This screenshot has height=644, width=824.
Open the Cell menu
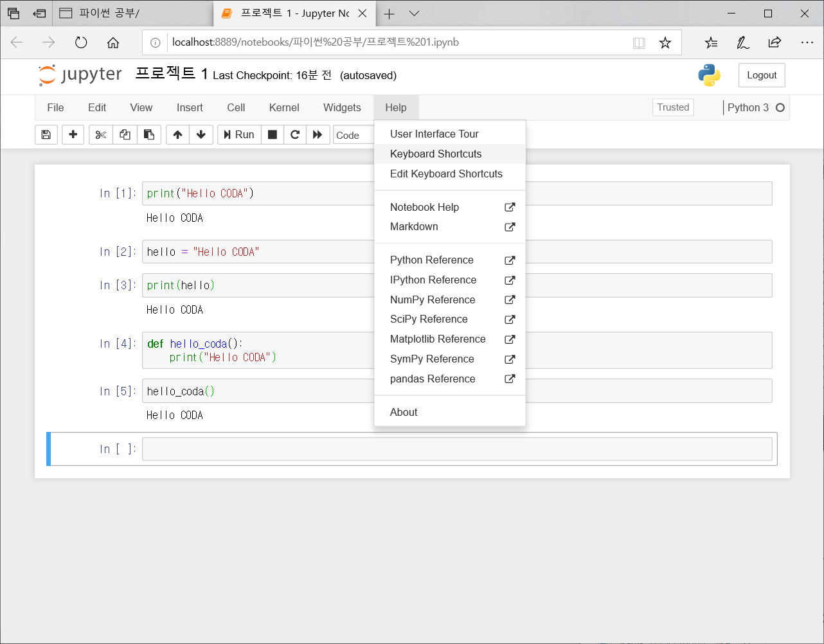[236, 108]
